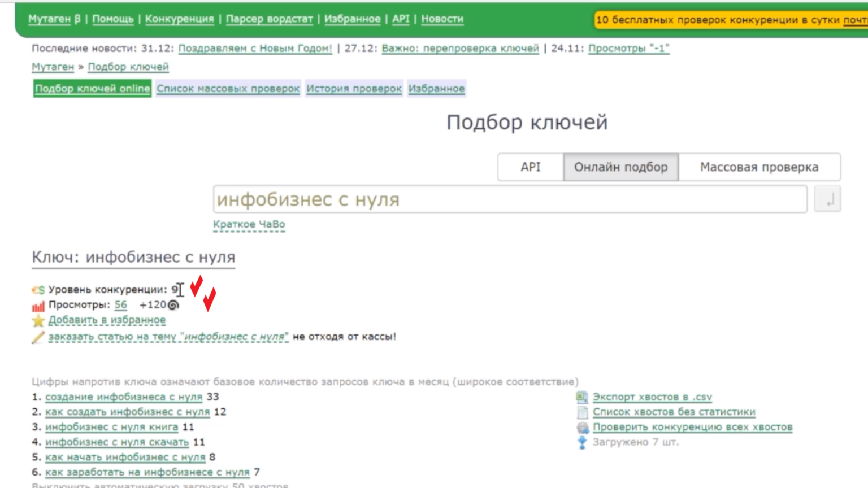
Task: Click the gear icon for Проверить конкуренцию
Action: click(582, 428)
